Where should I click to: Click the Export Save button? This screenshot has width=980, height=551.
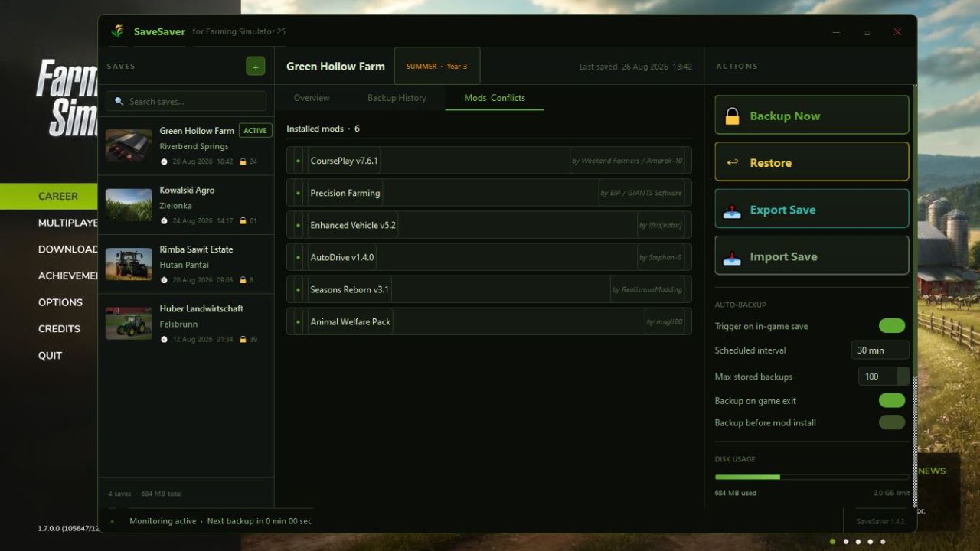coord(812,209)
